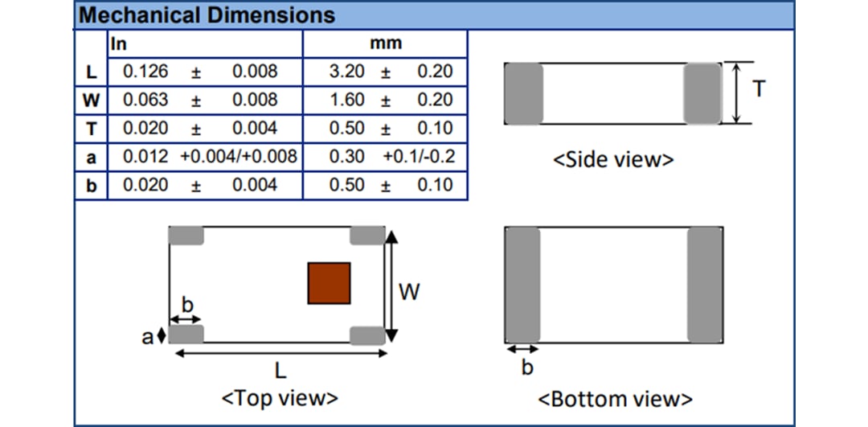
Task: Select the left gray terminal in Side view
Action: [x=524, y=93]
